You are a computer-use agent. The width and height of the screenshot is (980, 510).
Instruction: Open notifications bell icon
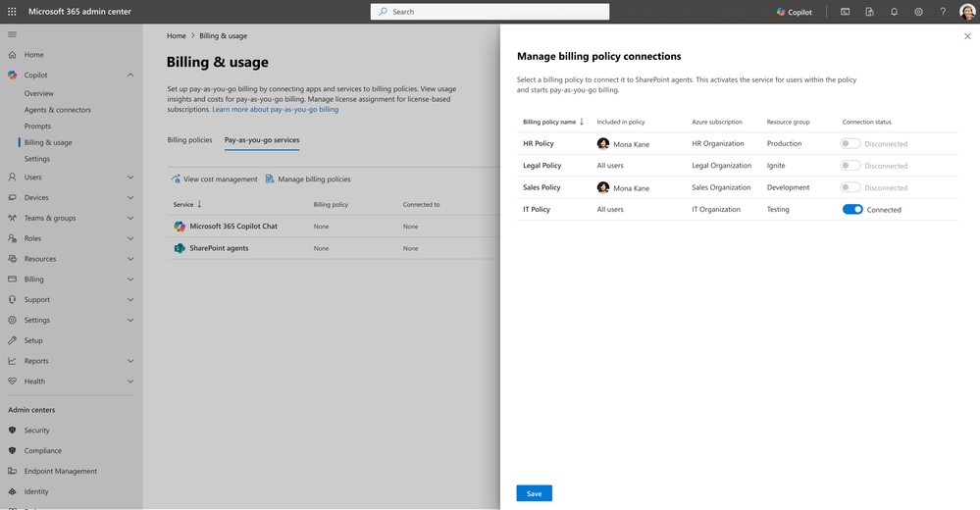tap(894, 12)
